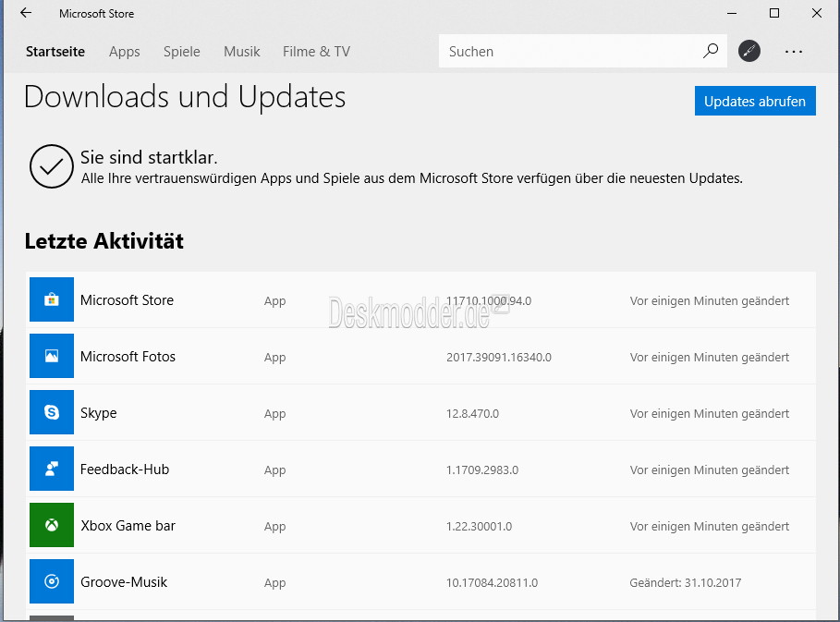Click the Skype app icon
The width and height of the screenshot is (840, 622).
coord(52,412)
